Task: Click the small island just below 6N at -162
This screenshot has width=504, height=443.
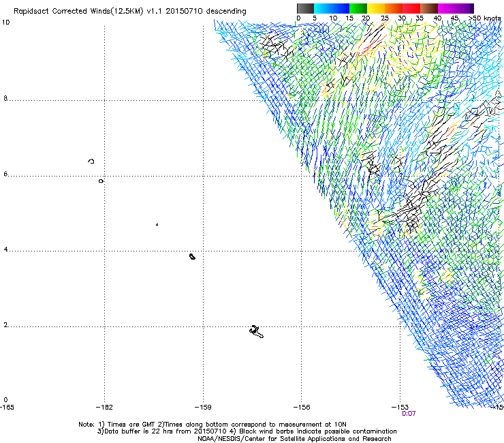Action: tap(101, 181)
